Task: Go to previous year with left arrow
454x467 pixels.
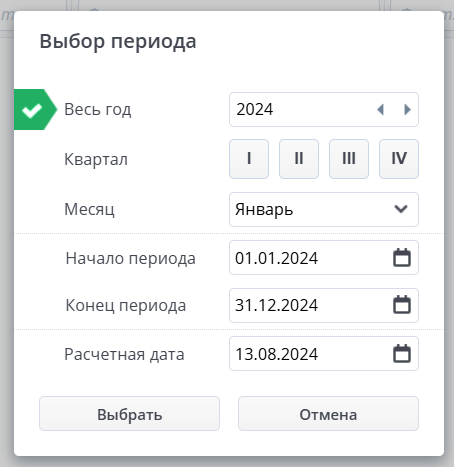Action: (x=380, y=109)
